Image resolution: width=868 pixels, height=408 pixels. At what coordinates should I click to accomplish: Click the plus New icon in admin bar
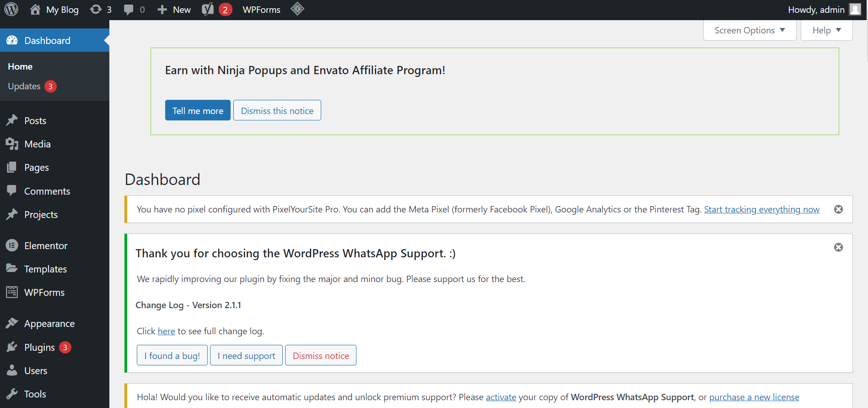(162, 10)
